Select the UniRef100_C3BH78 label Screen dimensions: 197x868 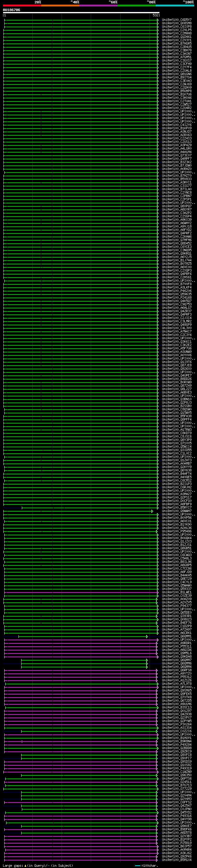177,50
